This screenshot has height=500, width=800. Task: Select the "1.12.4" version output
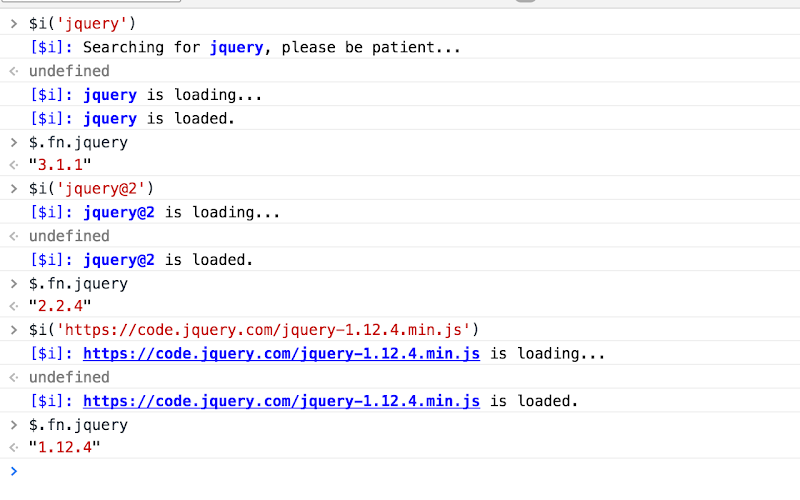(x=64, y=447)
